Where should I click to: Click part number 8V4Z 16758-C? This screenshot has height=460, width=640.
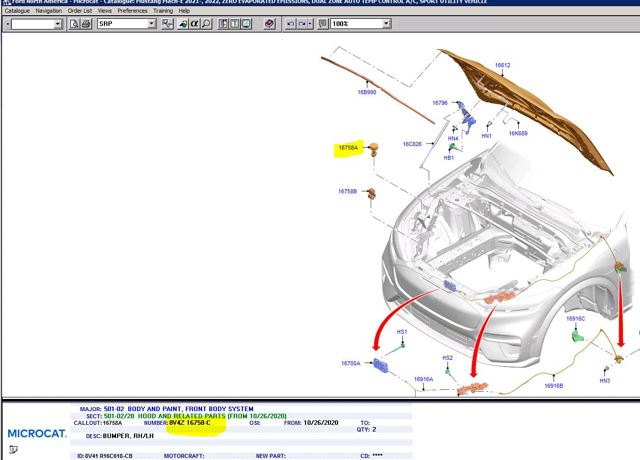click(190, 423)
